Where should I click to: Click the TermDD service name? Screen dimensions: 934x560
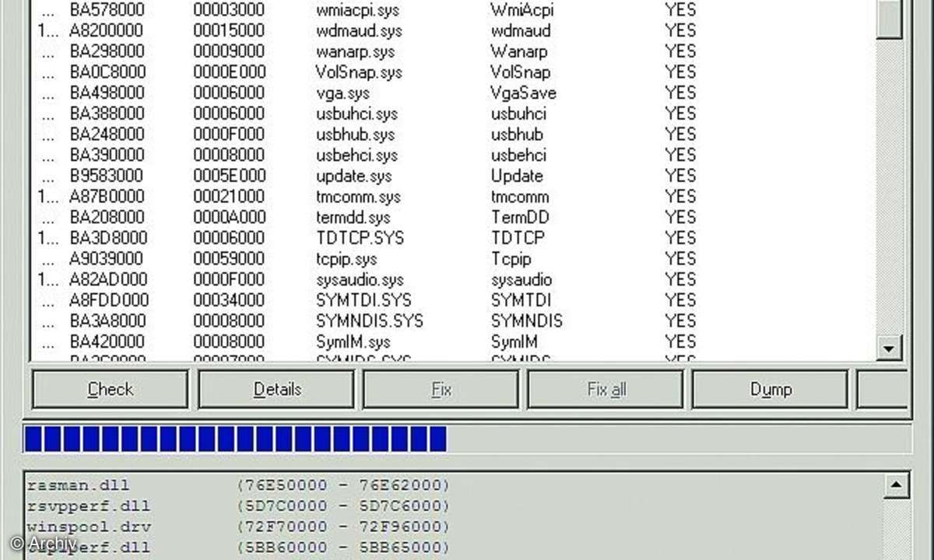518,217
